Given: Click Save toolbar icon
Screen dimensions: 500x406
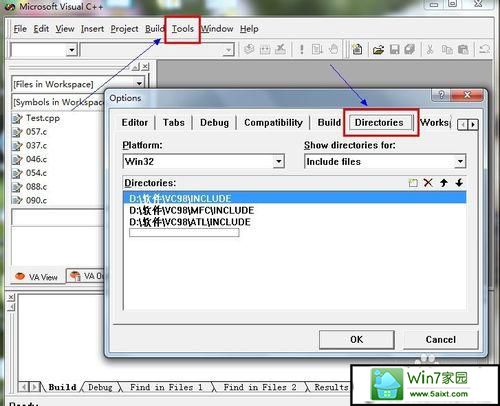Looking at the screenshot, I should (x=395, y=50).
